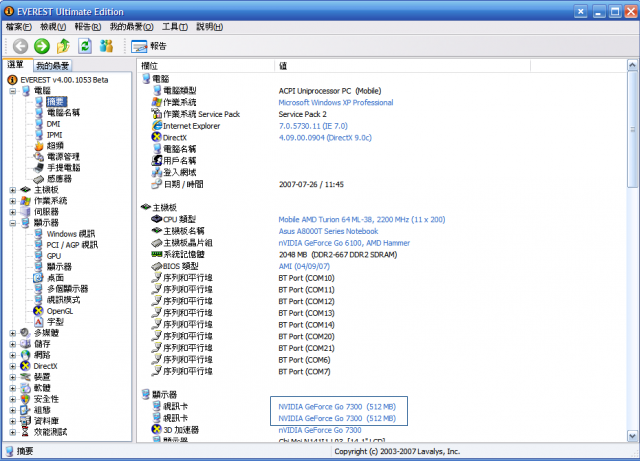Select the 手提電腦 laptop icon

38,168
